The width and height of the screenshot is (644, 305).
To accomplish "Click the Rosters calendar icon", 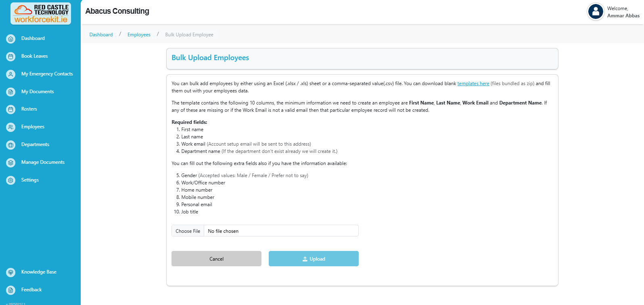I will click(11, 109).
